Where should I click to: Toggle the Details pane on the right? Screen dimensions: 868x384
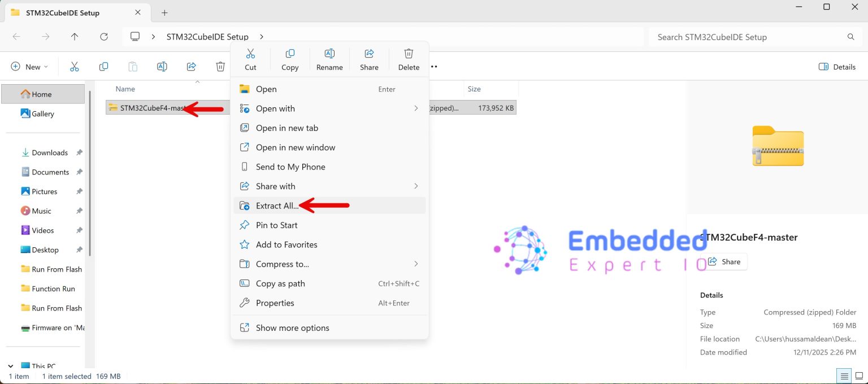coord(837,67)
